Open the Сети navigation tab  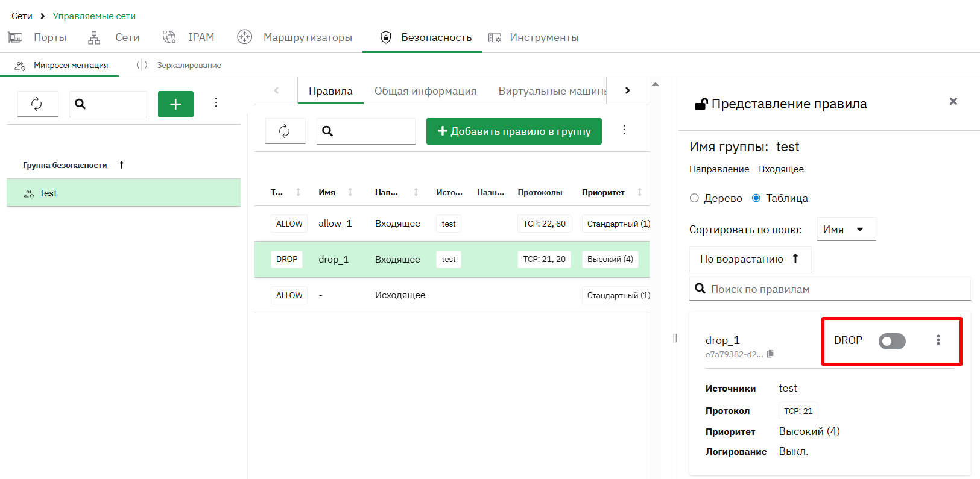coord(113,37)
